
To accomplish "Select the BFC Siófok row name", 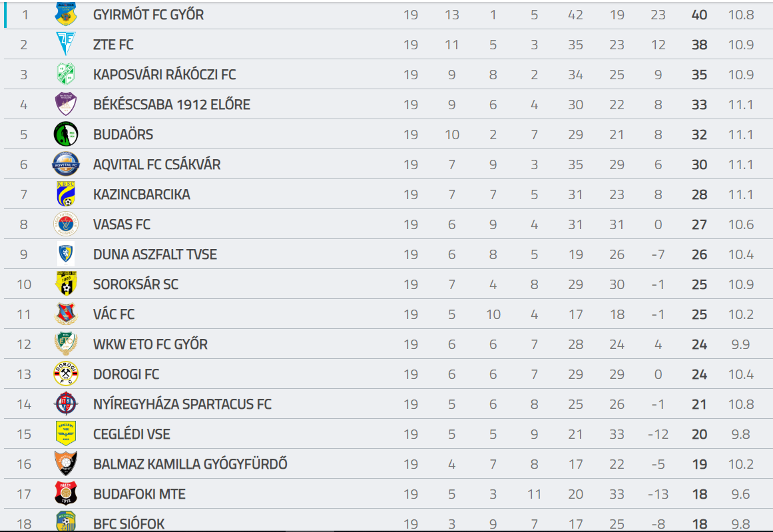I will click(129, 523).
